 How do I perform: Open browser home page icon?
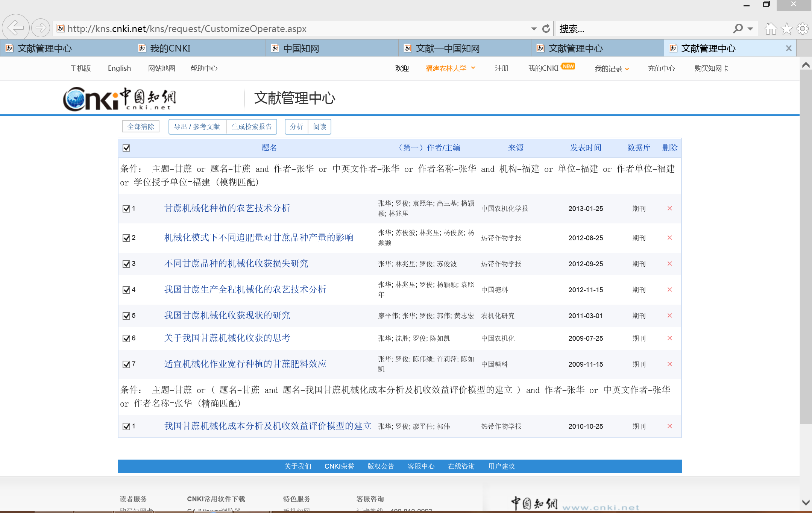coord(771,29)
